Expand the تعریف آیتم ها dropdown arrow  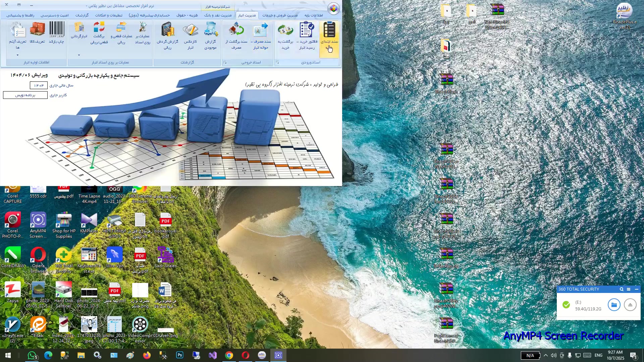[x=17, y=55]
